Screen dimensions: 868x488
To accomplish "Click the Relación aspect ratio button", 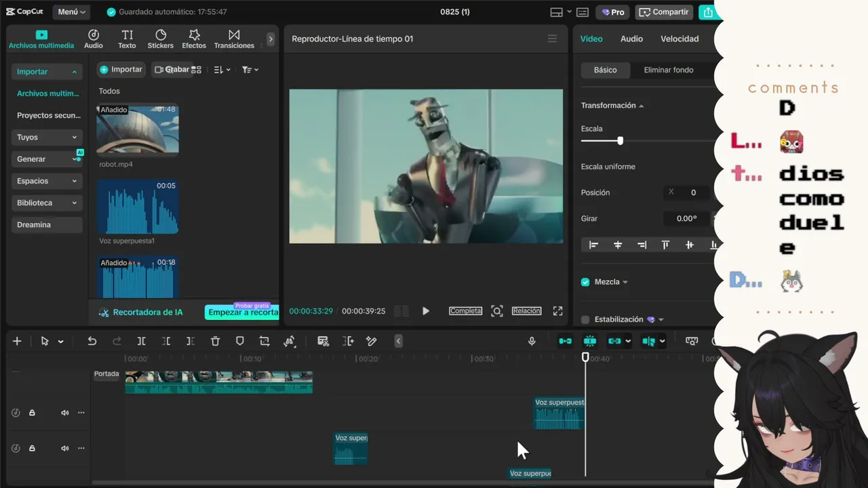I will pyautogui.click(x=527, y=311).
